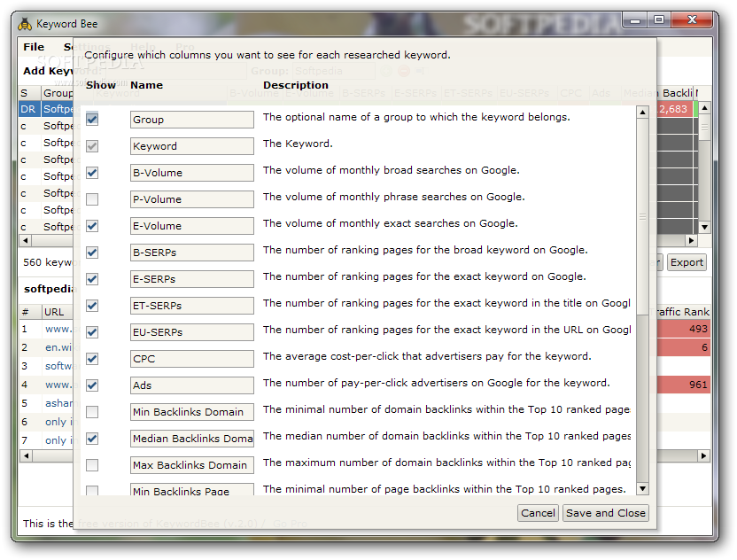Click the dialog scrollbar down arrow
The image size is (737, 560).
(x=642, y=488)
